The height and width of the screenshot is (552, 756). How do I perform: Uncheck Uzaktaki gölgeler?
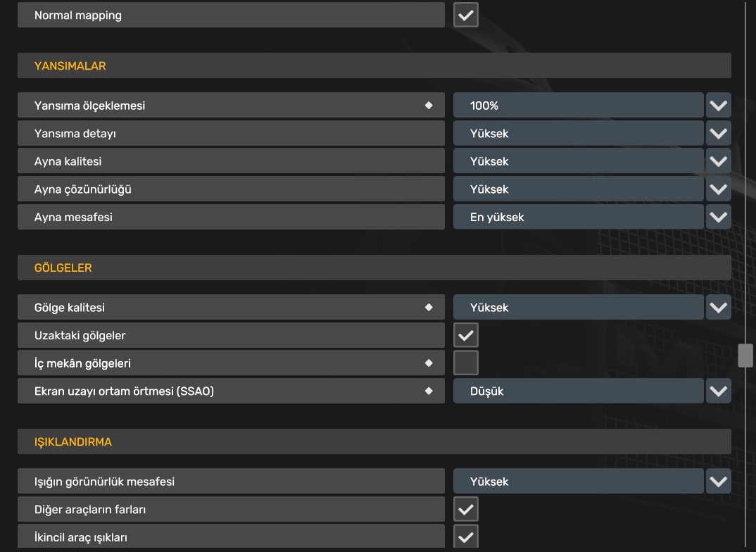tap(465, 336)
